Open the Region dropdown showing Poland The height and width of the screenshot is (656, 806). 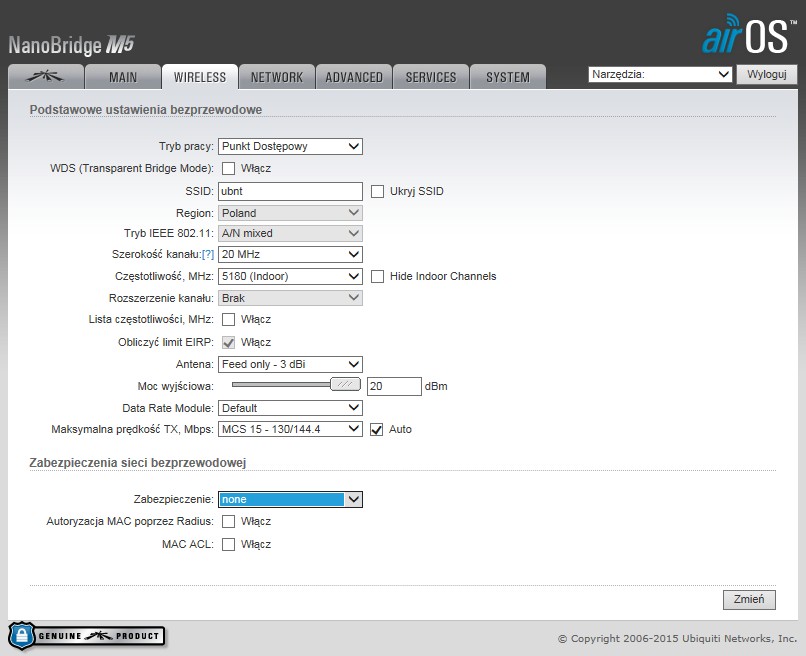290,213
